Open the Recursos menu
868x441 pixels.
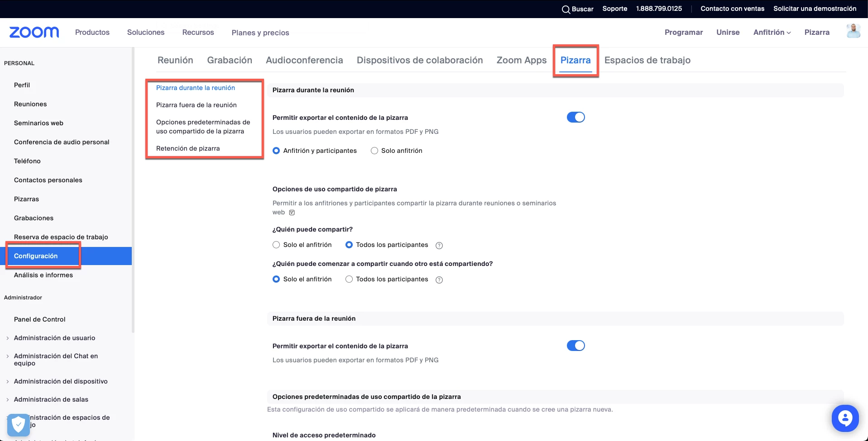(x=198, y=32)
